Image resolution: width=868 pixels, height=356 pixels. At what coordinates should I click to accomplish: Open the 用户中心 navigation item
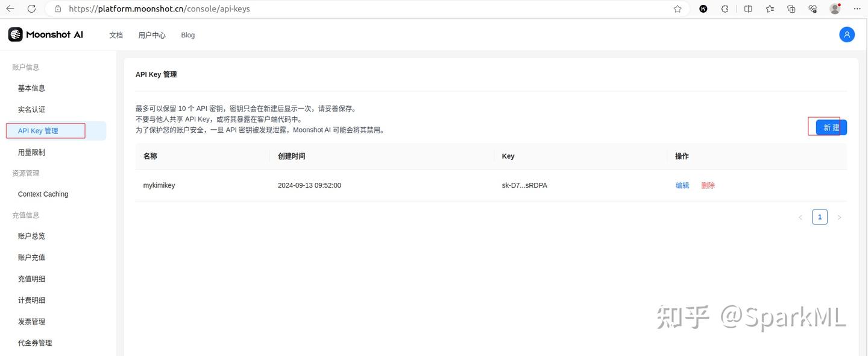[x=152, y=35]
